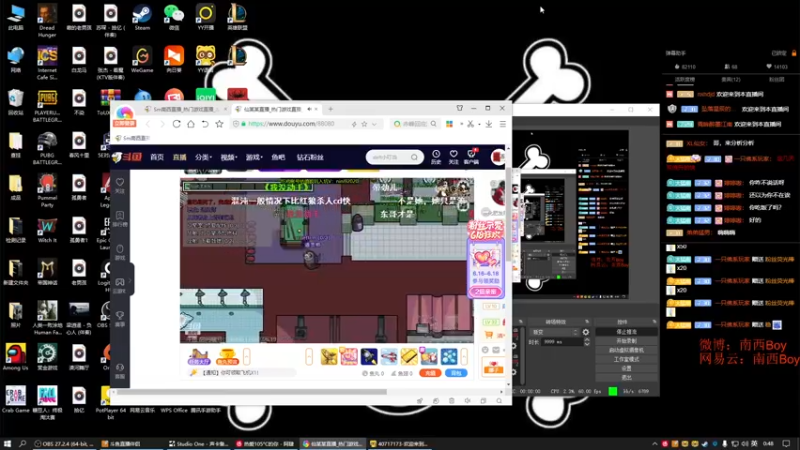This screenshot has width=800, height=450.
Task: Open the 钻石粉丝 nav item
Action: (310, 157)
